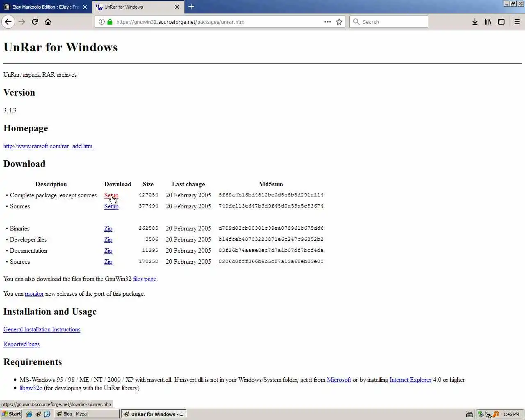
Task: Switch to Blog - Mypal taskbar window
Action: pyautogui.click(x=87, y=414)
